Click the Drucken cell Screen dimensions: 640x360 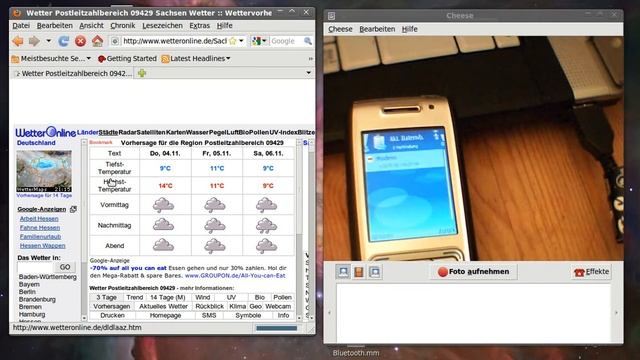click(x=112, y=316)
